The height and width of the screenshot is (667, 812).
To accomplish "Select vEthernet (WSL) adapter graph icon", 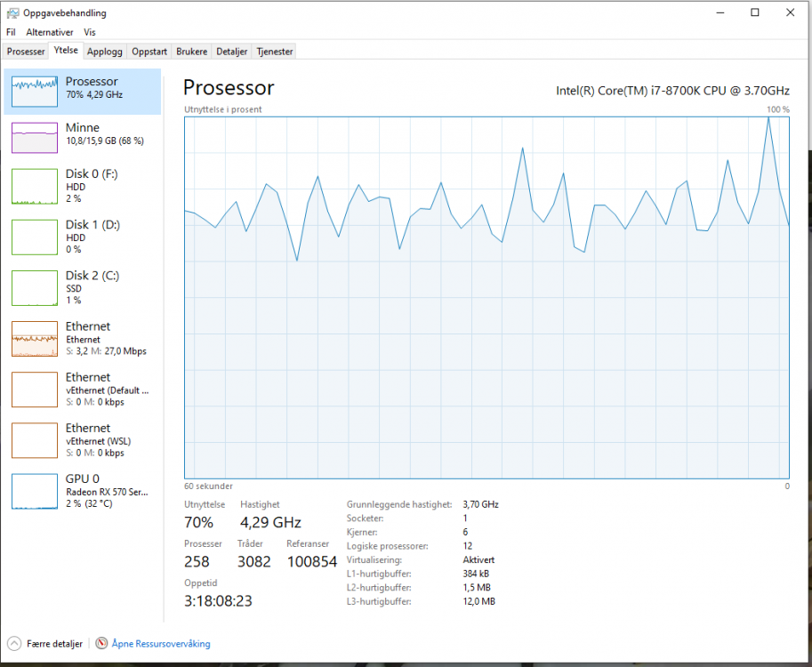I will (35, 440).
